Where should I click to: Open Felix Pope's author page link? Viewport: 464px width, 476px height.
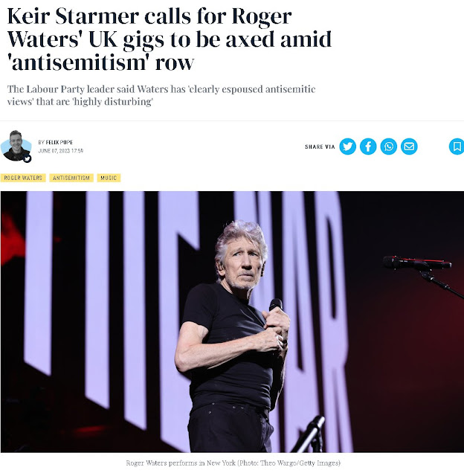pos(59,142)
